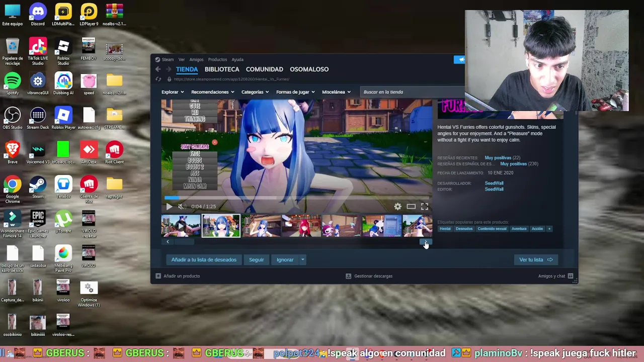Expand the Miscelánea dropdown

click(337, 92)
